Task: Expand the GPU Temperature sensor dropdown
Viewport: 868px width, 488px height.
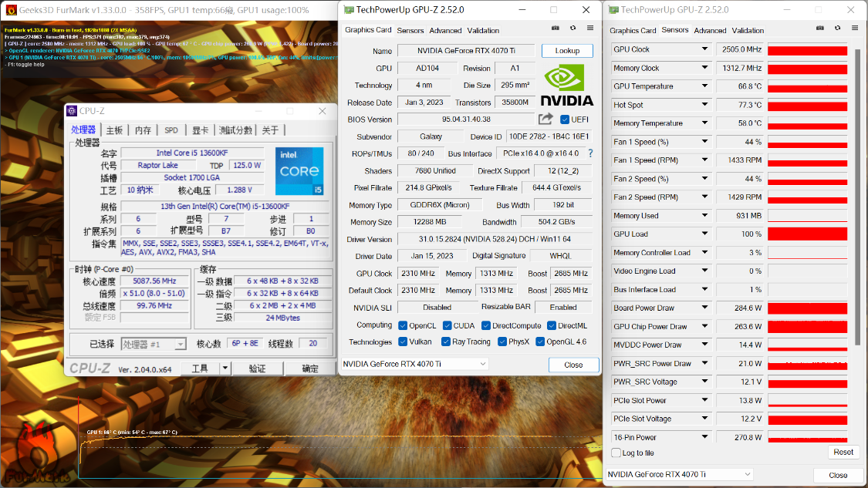Action: (704, 86)
